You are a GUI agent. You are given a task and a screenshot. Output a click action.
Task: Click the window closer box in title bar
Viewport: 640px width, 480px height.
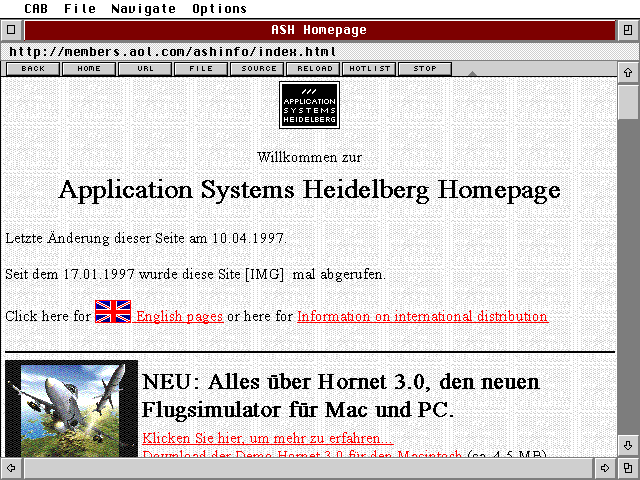(x=11, y=30)
